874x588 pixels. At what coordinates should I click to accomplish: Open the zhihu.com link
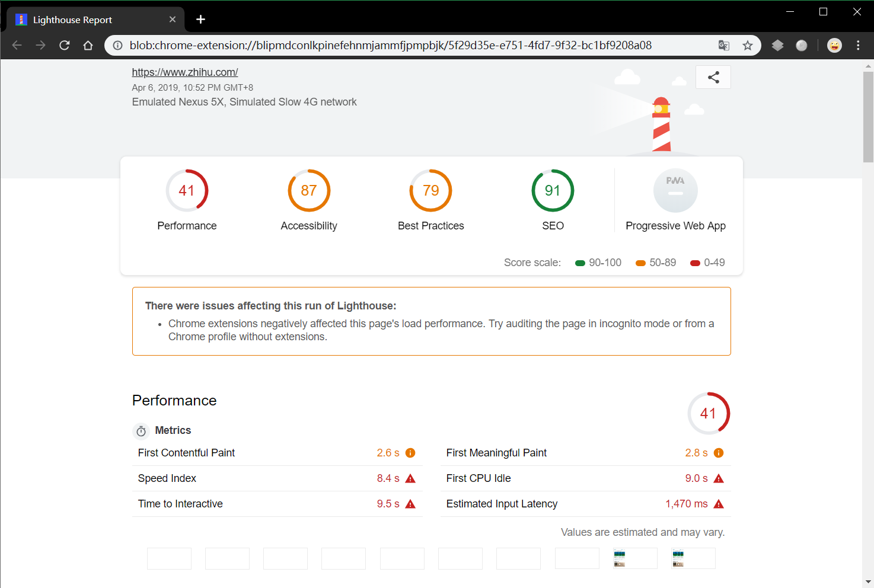pos(185,72)
